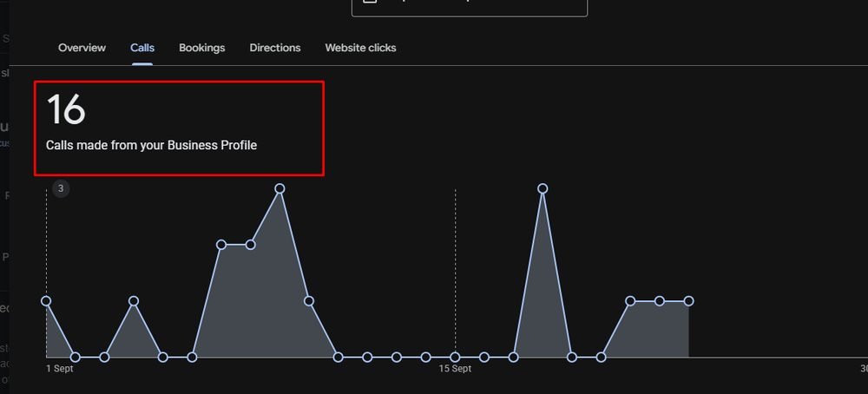Viewport: 868px width, 394px height.
Task: Click the '1 Sept' axis label
Action: 59,369
